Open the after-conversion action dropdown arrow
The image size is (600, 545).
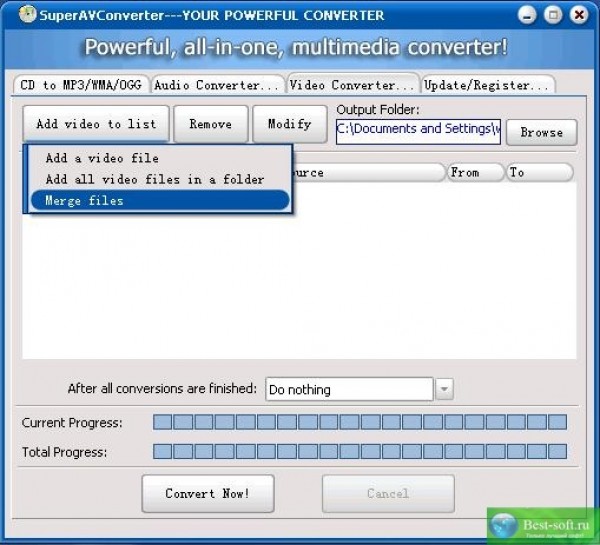point(444,389)
